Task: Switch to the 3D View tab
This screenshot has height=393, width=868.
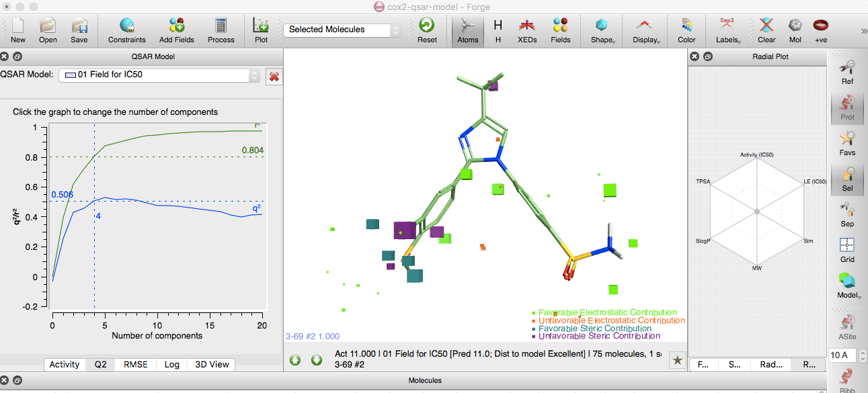Action: coord(212,365)
